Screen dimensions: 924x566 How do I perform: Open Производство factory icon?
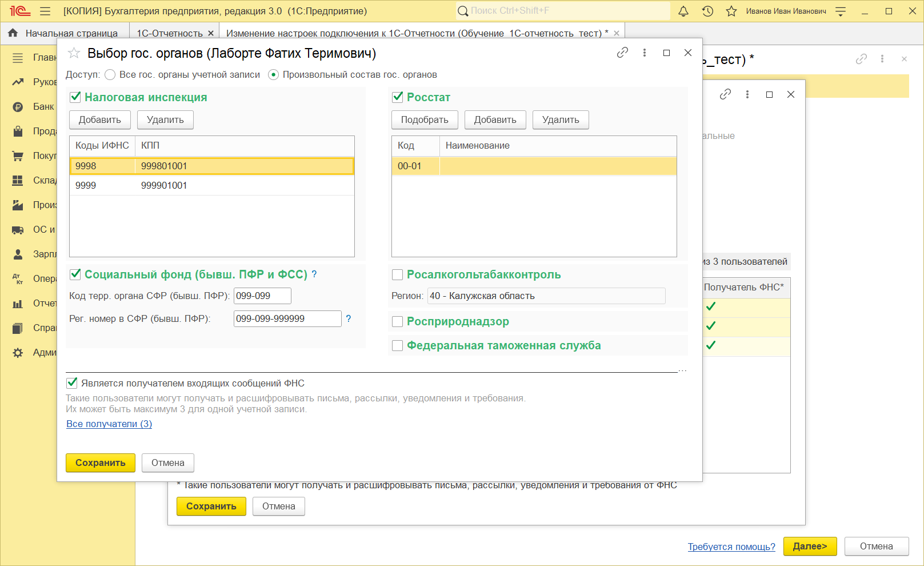[18, 205]
